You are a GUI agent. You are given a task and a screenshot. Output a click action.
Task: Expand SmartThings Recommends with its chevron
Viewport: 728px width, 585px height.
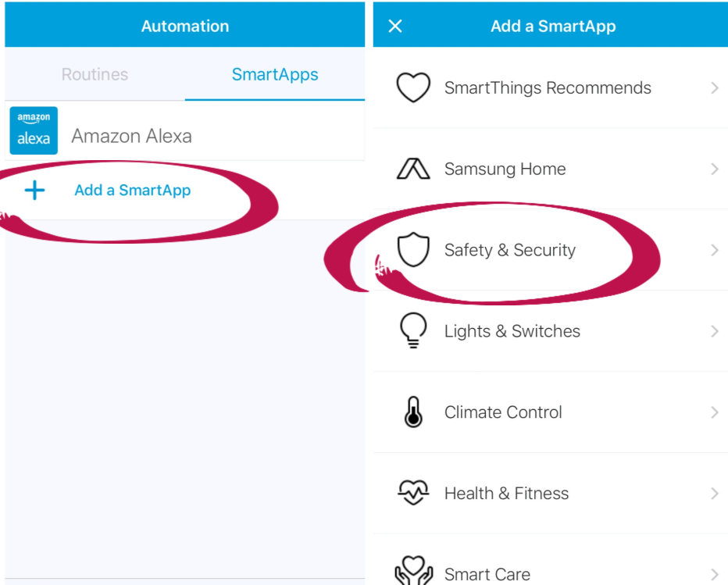(714, 87)
